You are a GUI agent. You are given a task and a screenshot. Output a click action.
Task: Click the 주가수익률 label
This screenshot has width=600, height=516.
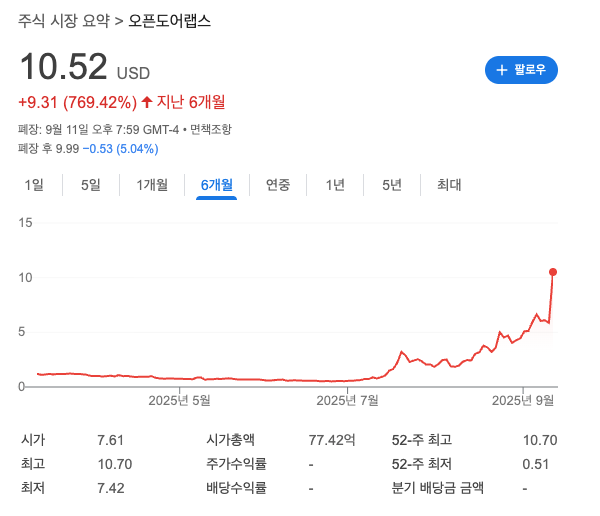[236, 464]
